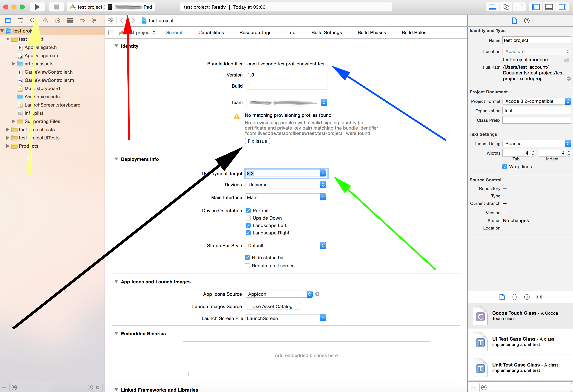This screenshot has height=392, width=573.
Task: Toggle Requires full screen checkbox
Action: coord(247,266)
